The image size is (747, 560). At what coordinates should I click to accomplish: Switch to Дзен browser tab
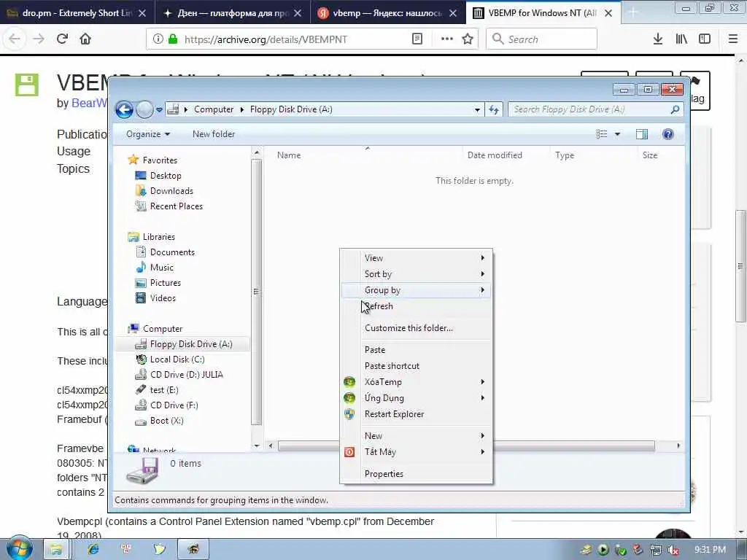tap(233, 13)
